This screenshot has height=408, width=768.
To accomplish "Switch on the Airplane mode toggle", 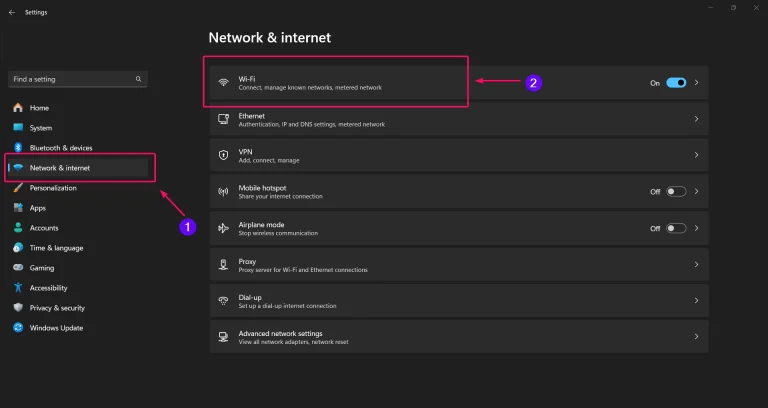I will pos(676,228).
